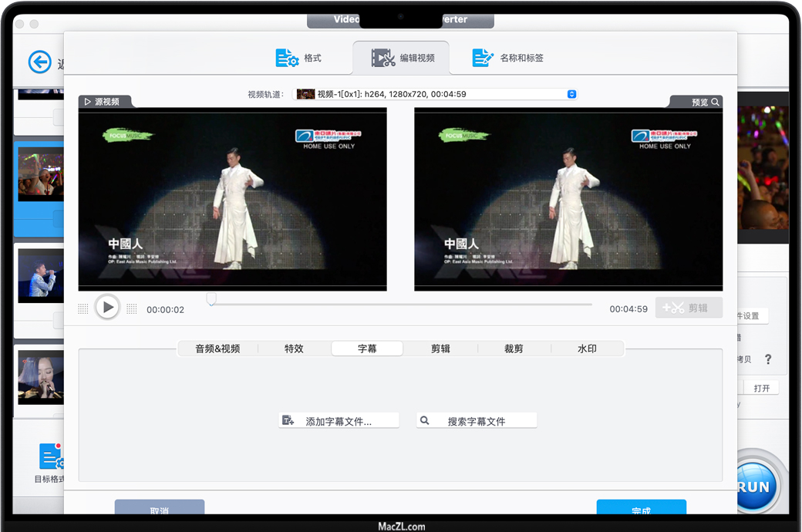Click the help question mark icon
Image resolution: width=802 pixels, height=532 pixels.
point(767,359)
